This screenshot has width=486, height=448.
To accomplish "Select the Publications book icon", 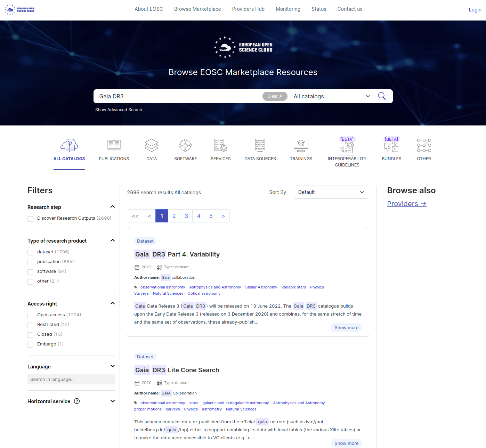I will click(114, 145).
